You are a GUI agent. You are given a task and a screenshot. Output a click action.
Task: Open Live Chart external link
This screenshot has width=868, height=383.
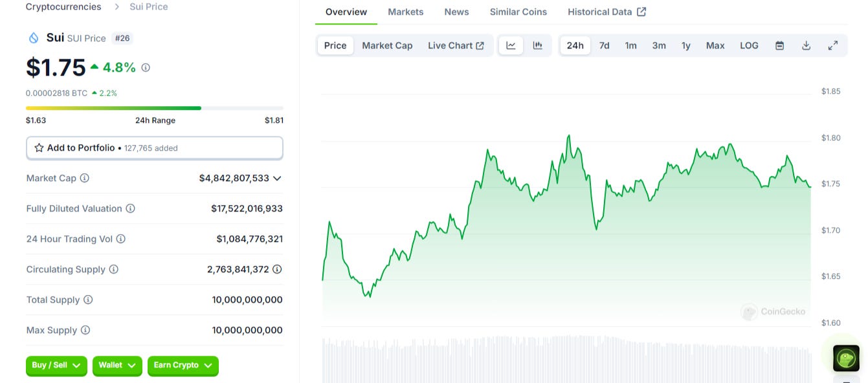pyautogui.click(x=456, y=45)
